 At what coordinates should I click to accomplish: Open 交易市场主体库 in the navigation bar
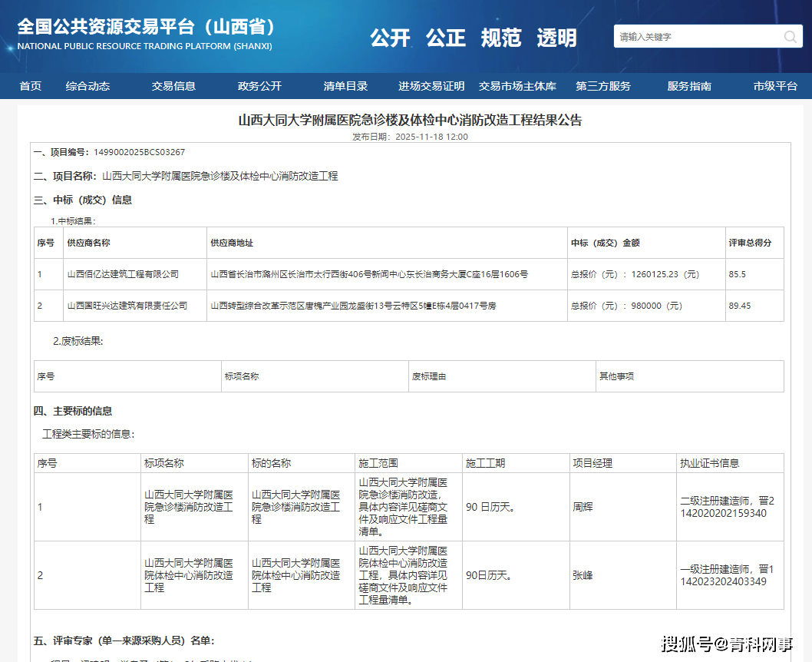[x=517, y=86]
